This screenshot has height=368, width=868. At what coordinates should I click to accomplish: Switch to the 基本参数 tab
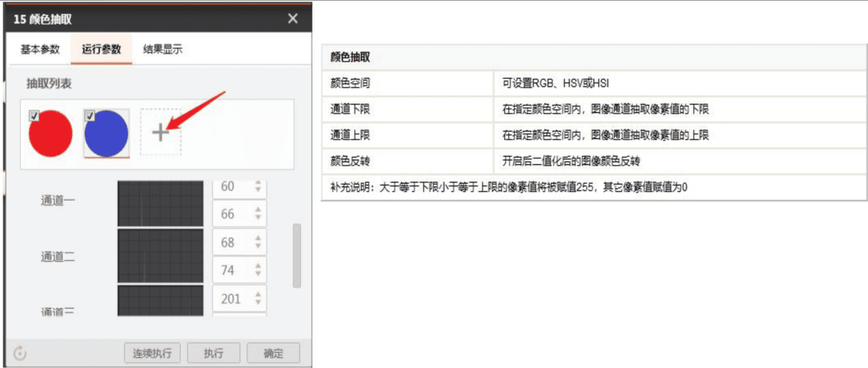point(40,50)
